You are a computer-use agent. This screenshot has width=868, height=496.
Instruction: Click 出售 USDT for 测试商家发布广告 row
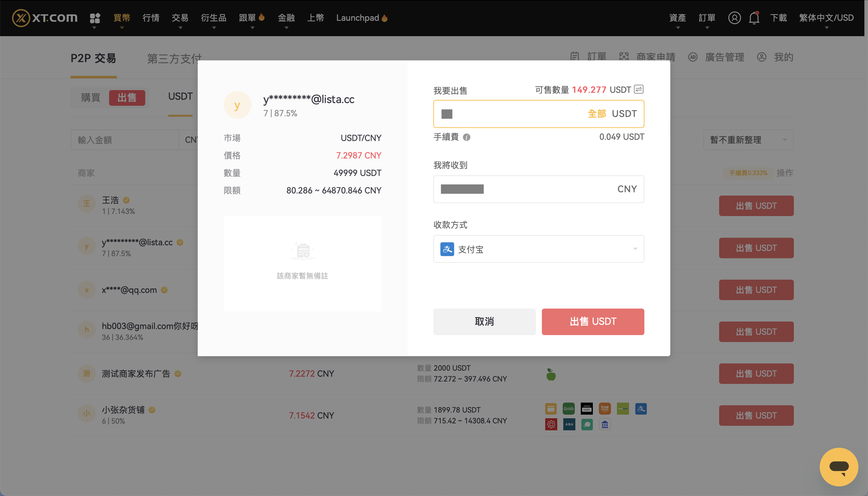coord(756,373)
